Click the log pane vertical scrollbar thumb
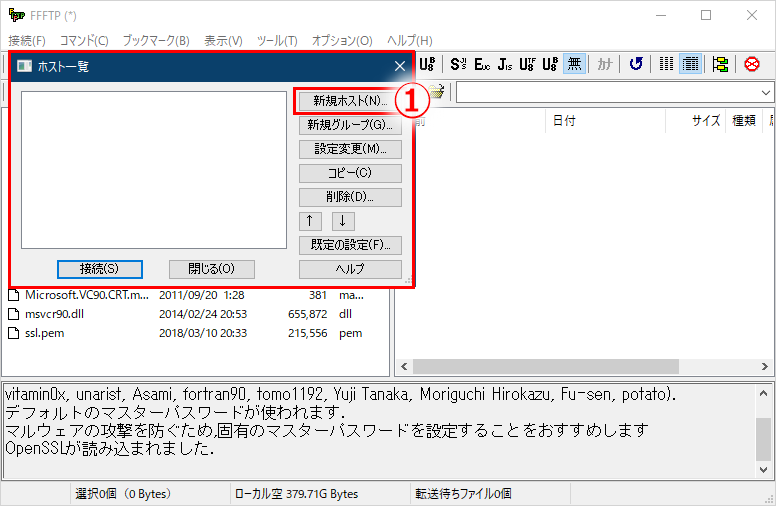 763,439
